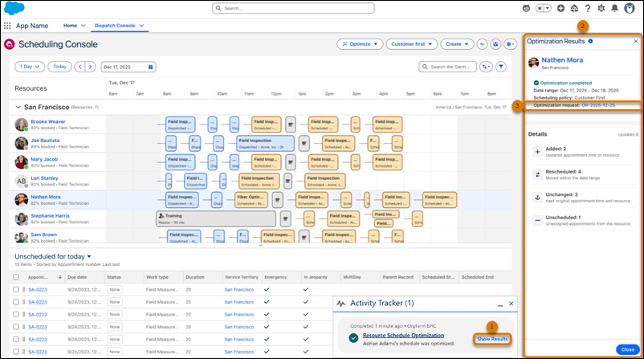Open the Create dropdown button
The image size is (644, 359).
[x=457, y=44]
